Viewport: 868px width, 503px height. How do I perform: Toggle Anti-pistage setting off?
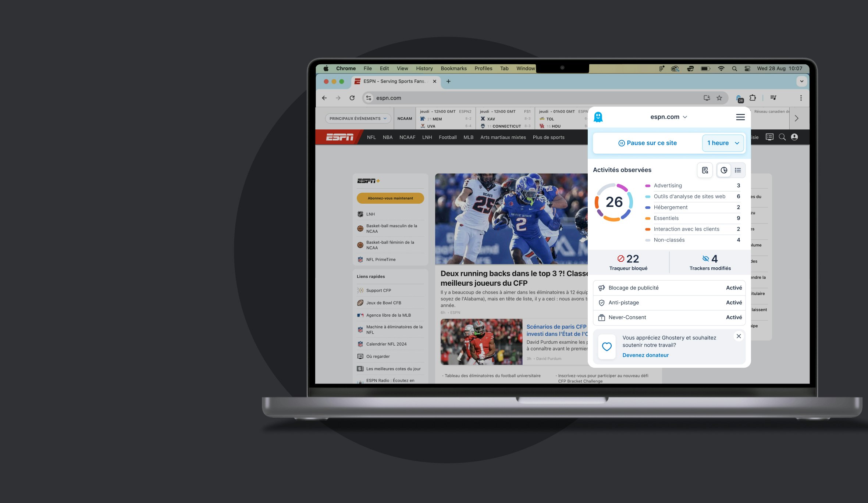tap(733, 302)
